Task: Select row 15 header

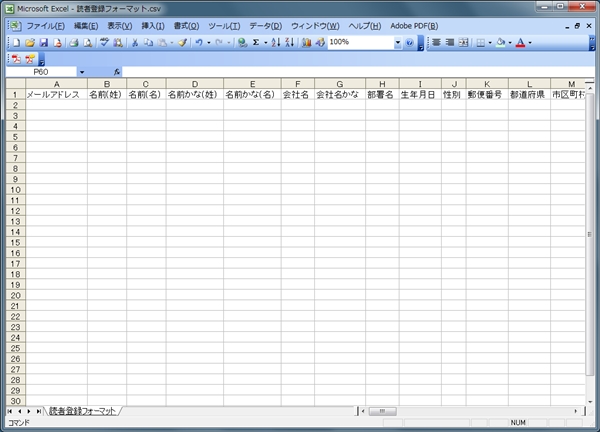Action: pyautogui.click(x=15, y=243)
